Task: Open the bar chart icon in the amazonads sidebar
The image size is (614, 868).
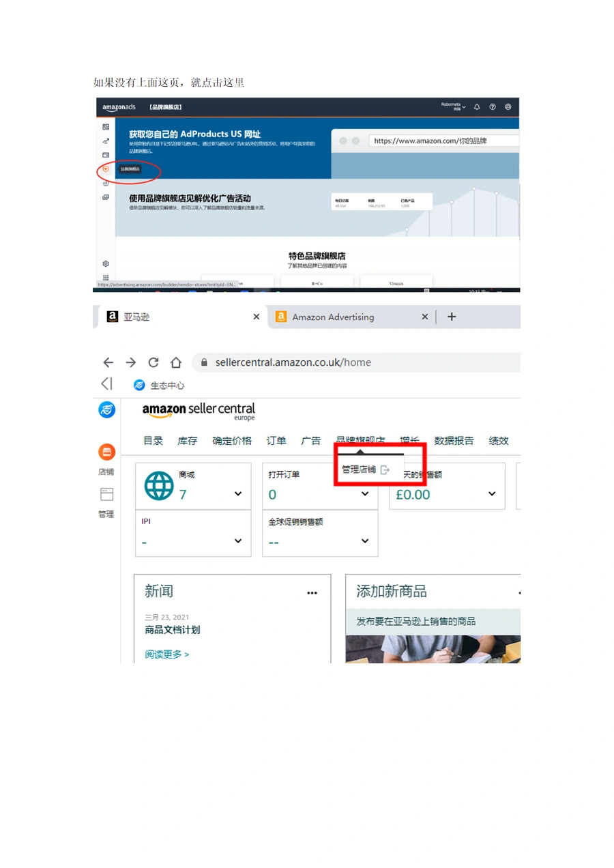Action: (106, 183)
